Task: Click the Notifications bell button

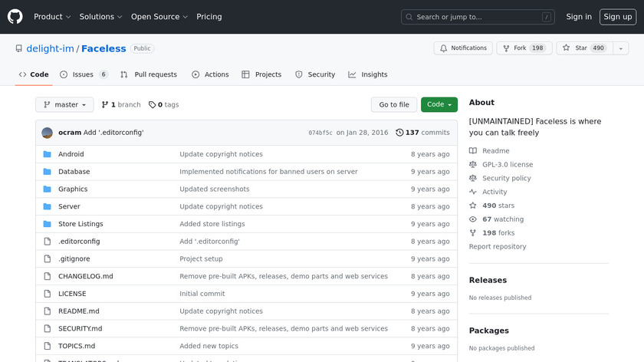Action: tap(463, 48)
